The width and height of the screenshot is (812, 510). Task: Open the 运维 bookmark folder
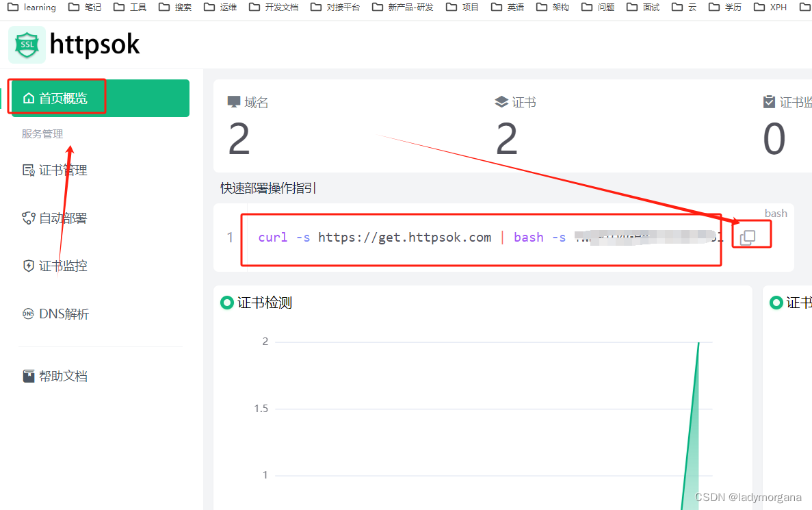click(x=220, y=8)
